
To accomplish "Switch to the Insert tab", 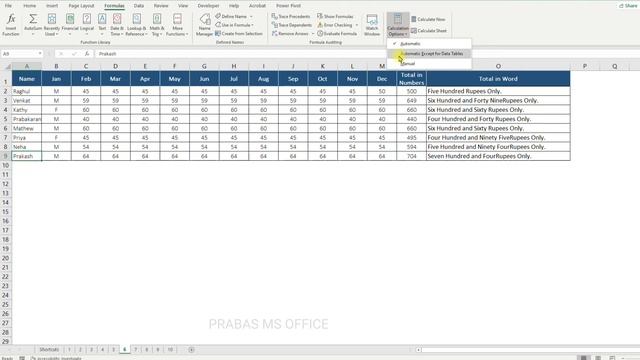I will coord(52,6).
